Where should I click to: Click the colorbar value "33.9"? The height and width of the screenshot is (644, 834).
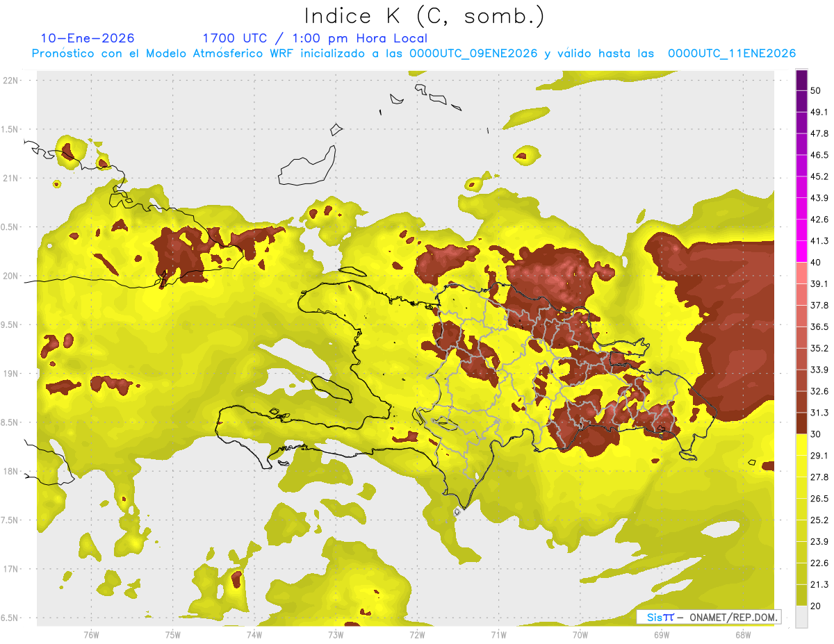coord(820,370)
